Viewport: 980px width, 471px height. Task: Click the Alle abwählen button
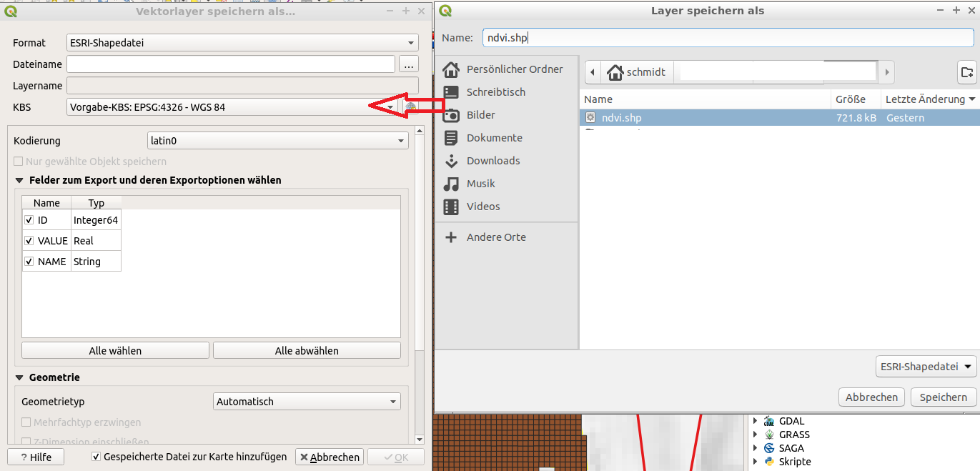[x=307, y=351]
